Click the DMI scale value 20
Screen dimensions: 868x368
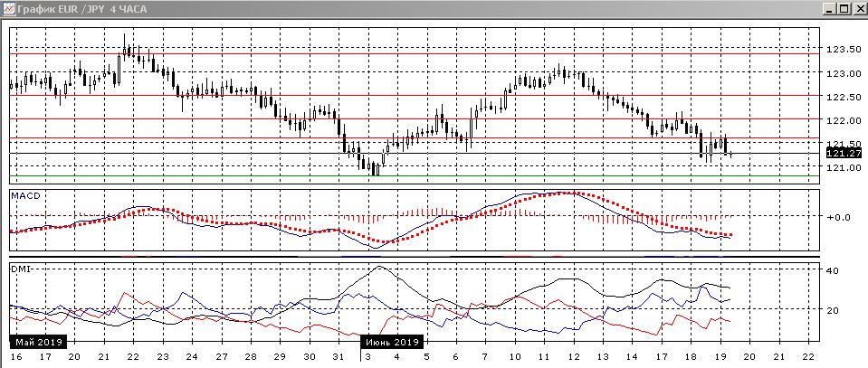833,310
